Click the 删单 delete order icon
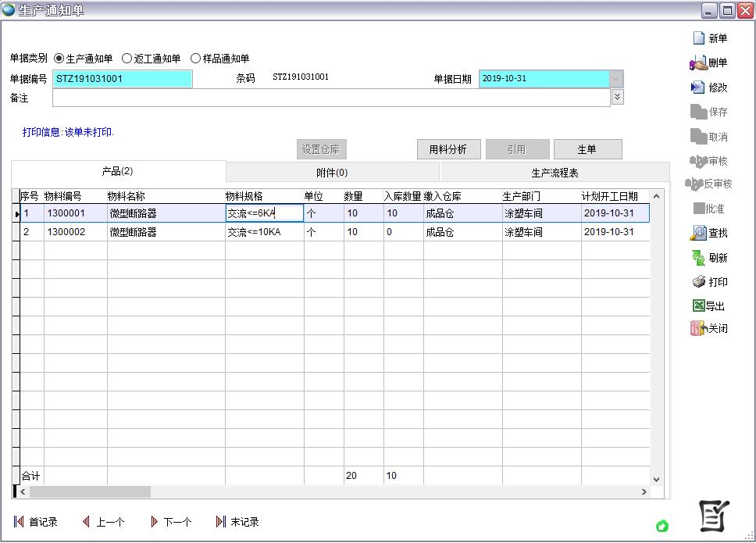 pyautogui.click(x=698, y=63)
